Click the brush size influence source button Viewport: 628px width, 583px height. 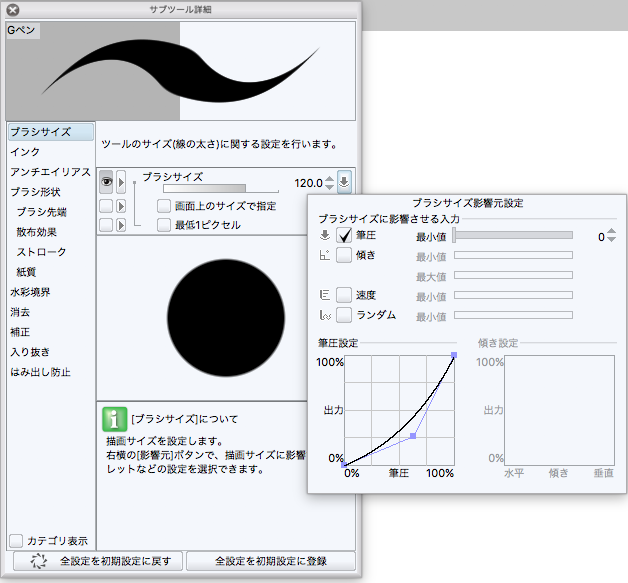tap(345, 182)
